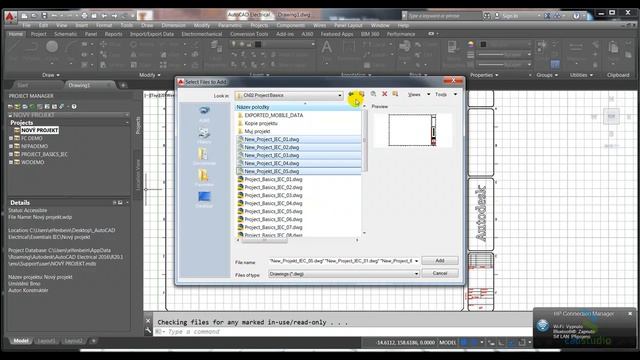Select NOVÝ PROJEKT in the Projects tree

[40, 130]
